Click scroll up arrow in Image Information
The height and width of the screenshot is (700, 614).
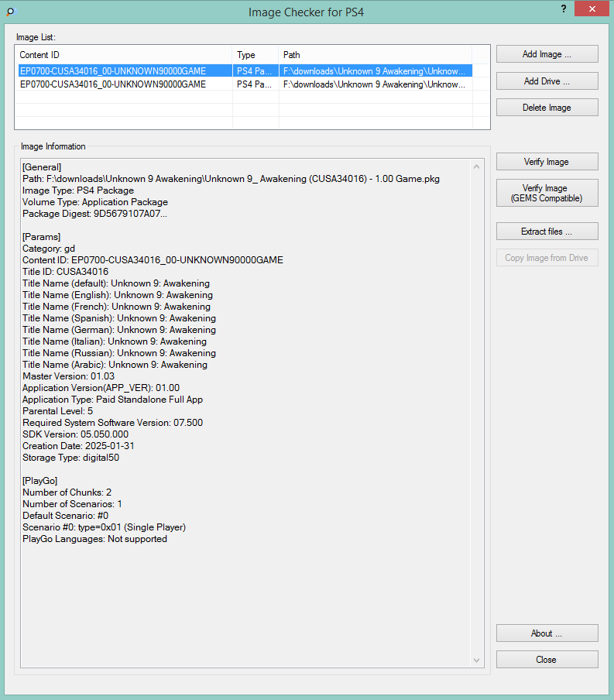pyautogui.click(x=476, y=166)
